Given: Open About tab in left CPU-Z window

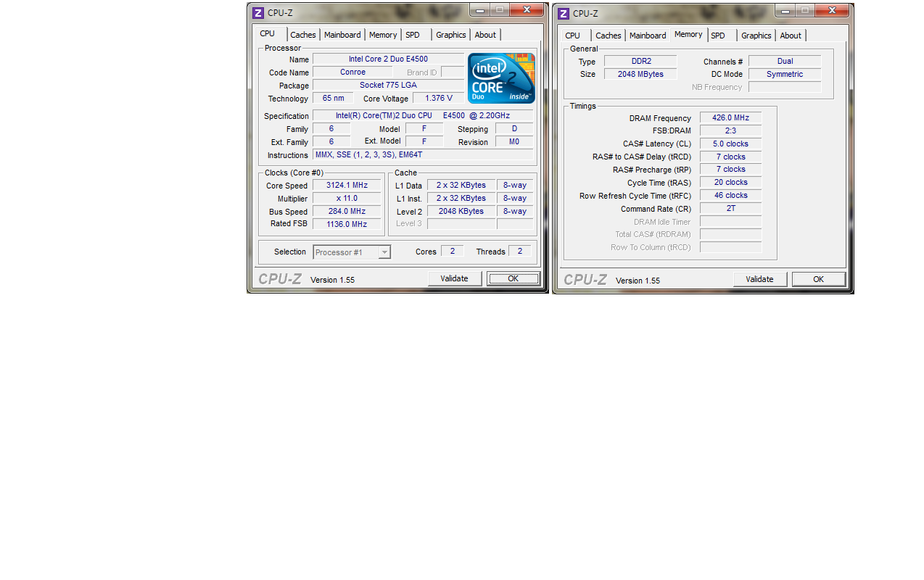Looking at the screenshot, I should point(485,35).
